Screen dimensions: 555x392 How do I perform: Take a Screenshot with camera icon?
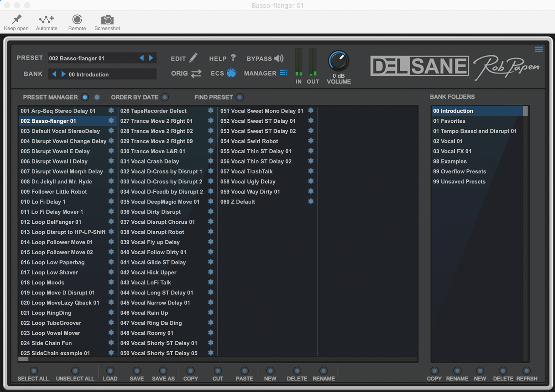[x=107, y=19]
